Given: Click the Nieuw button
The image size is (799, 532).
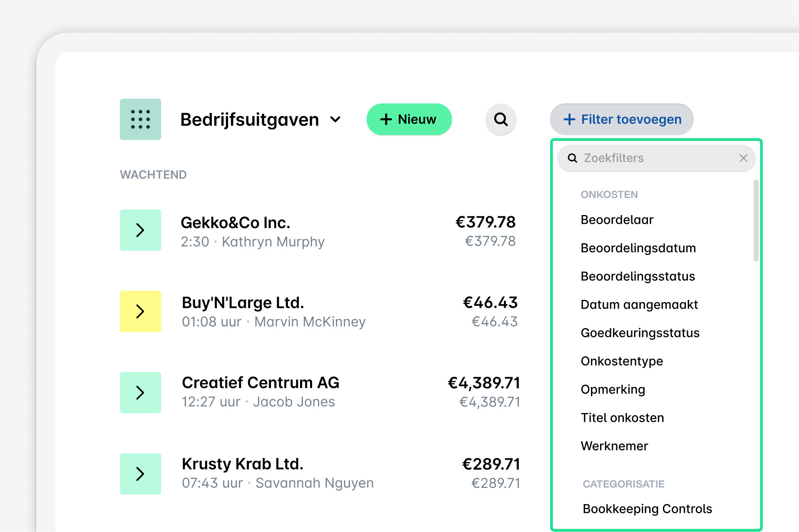Looking at the screenshot, I should pos(409,119).
